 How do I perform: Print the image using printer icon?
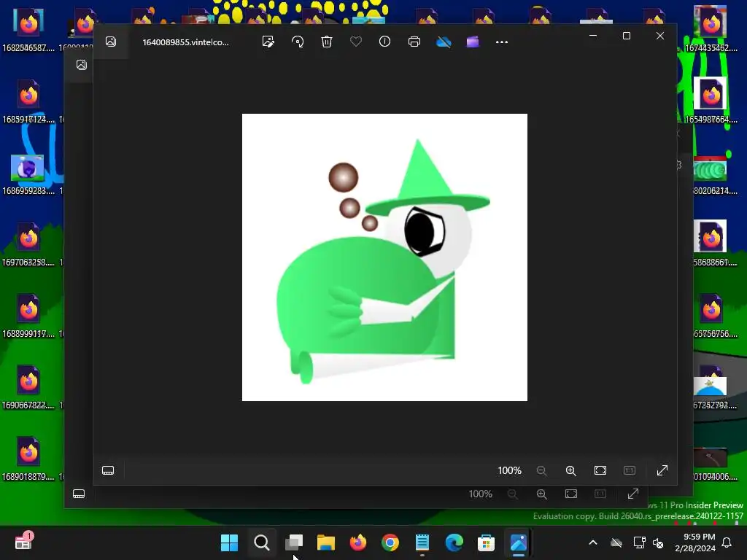coord(414,42)
